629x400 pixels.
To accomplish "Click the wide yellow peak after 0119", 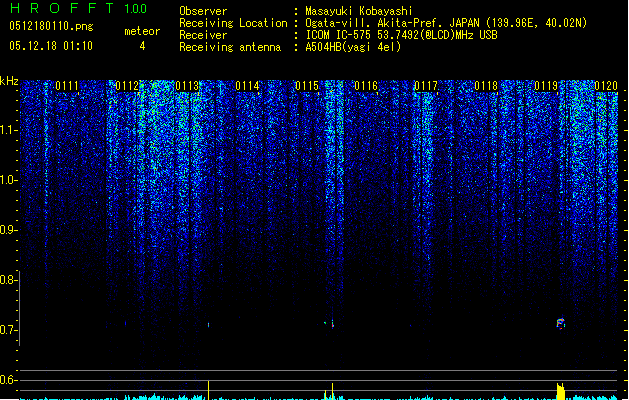I will pos(561,392).
